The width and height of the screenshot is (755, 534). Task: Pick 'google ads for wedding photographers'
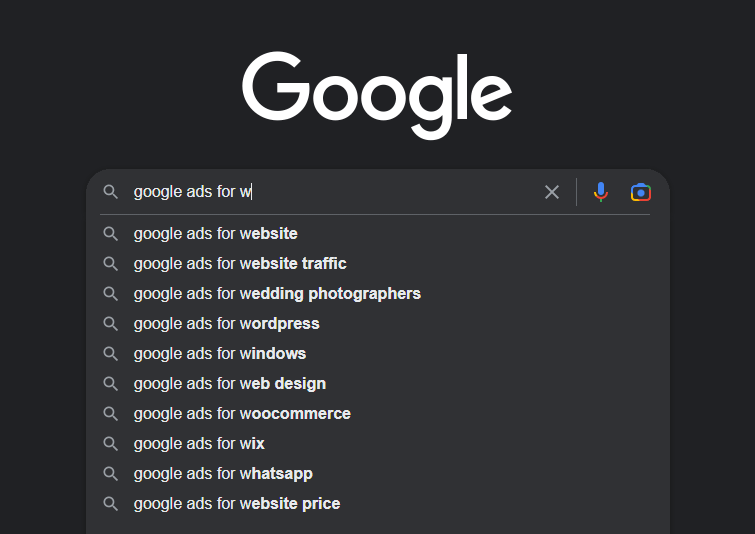[277, 294]
